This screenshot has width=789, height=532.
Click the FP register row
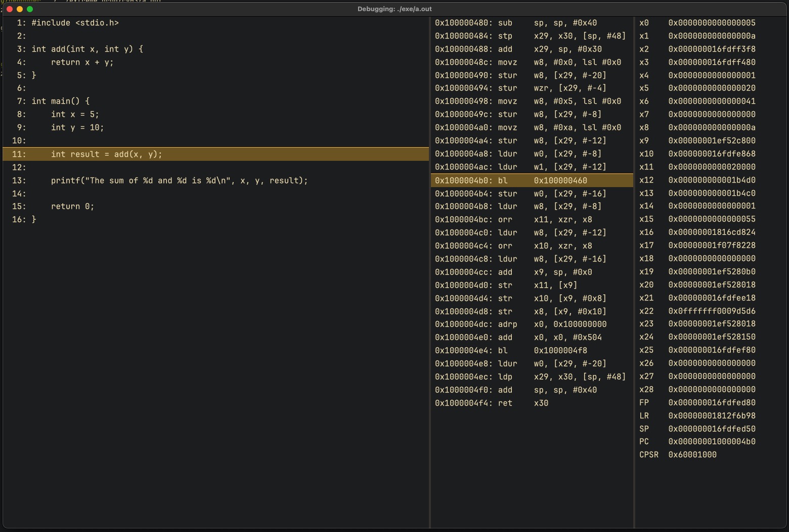711,403
